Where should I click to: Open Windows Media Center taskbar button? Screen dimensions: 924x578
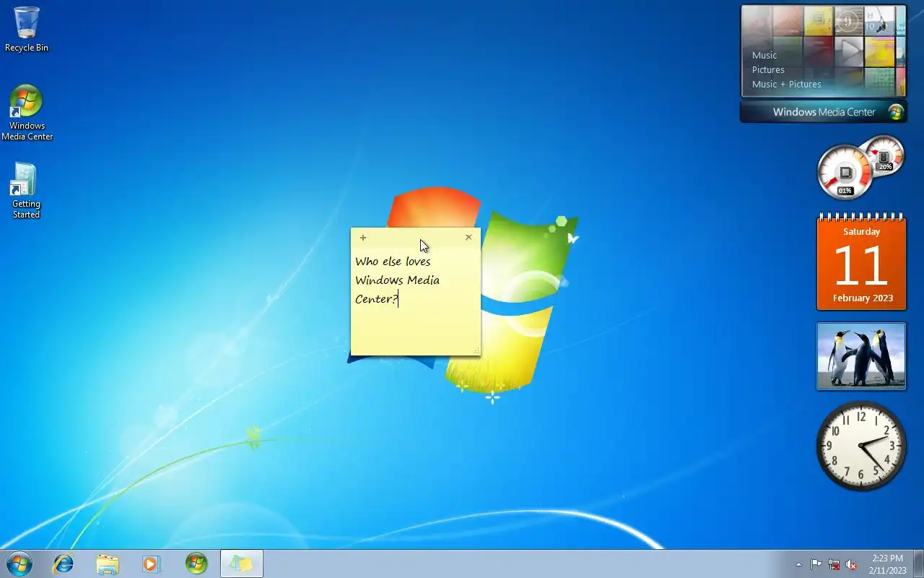pyautogui.click(x=196, y=564)
